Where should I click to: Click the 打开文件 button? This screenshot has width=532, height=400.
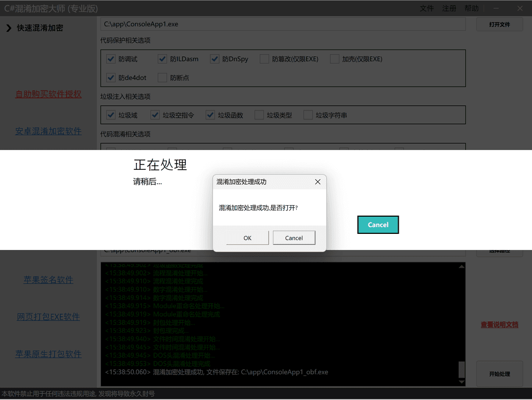click(x=499, y=24)
